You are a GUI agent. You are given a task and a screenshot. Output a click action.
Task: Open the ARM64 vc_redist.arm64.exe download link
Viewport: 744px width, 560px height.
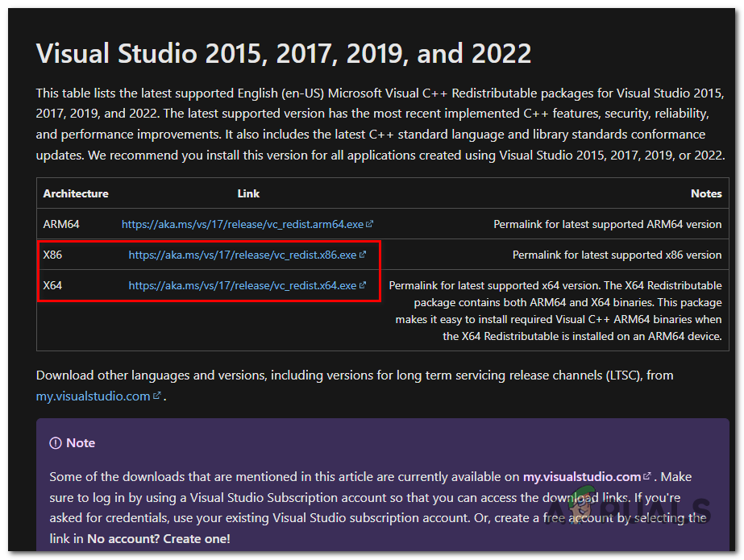point(243,224)
